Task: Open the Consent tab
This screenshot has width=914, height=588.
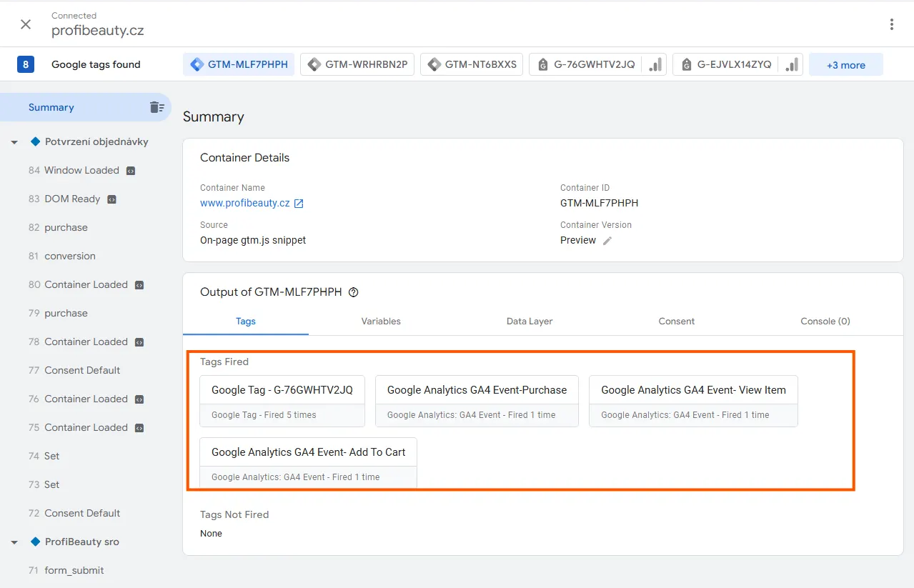Action: pos(677,322)
